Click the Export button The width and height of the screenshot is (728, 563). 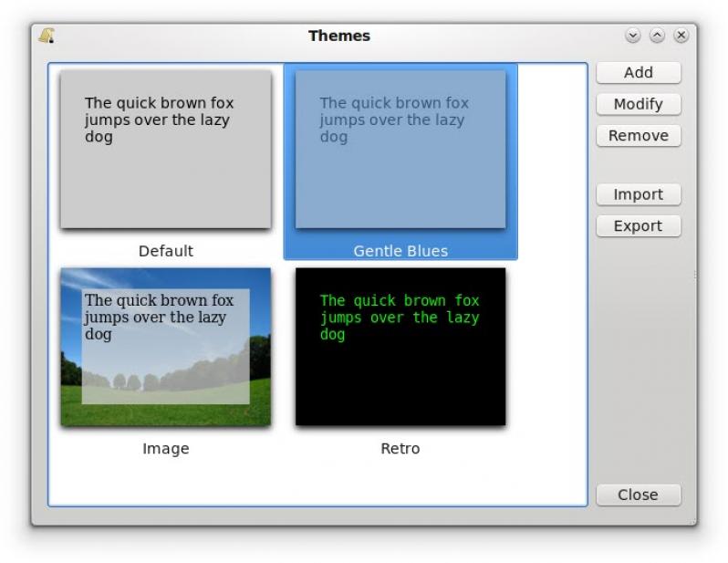click(x=638, y=225)
